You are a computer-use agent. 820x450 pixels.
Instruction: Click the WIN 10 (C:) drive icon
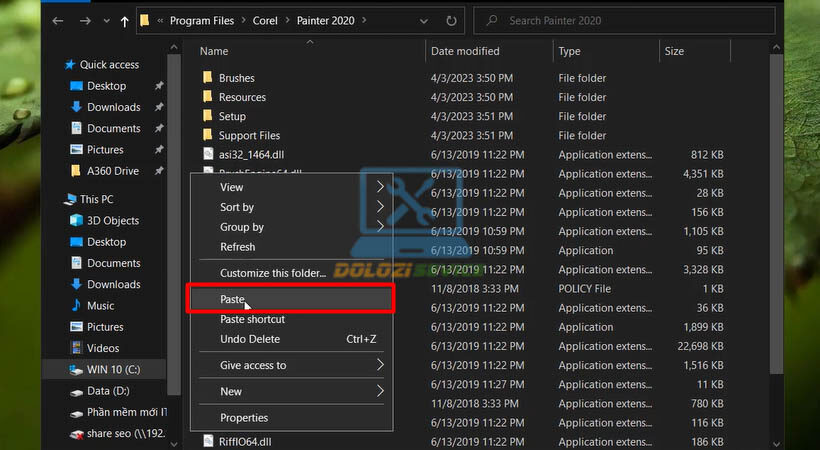pos(76,370)
